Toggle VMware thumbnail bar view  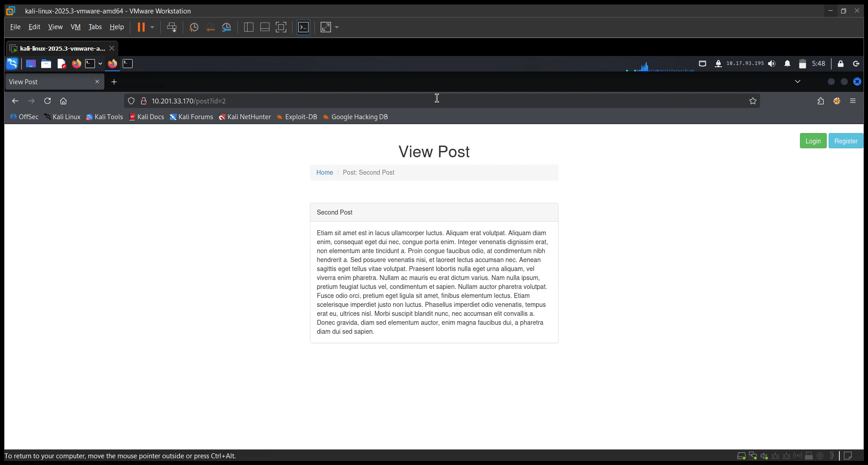(265, 27)
